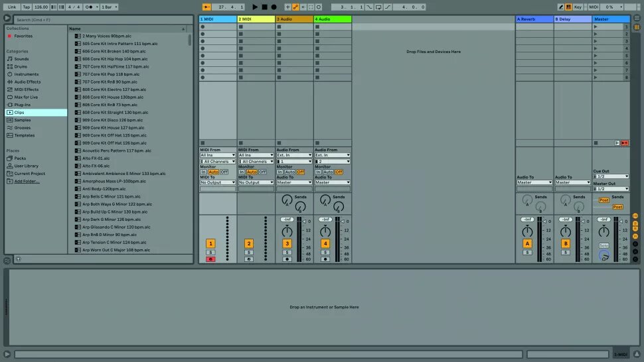Solo the 3 Audio track
Image resolution: width=644 pixels, height=362 pixels.
point(287,252)
